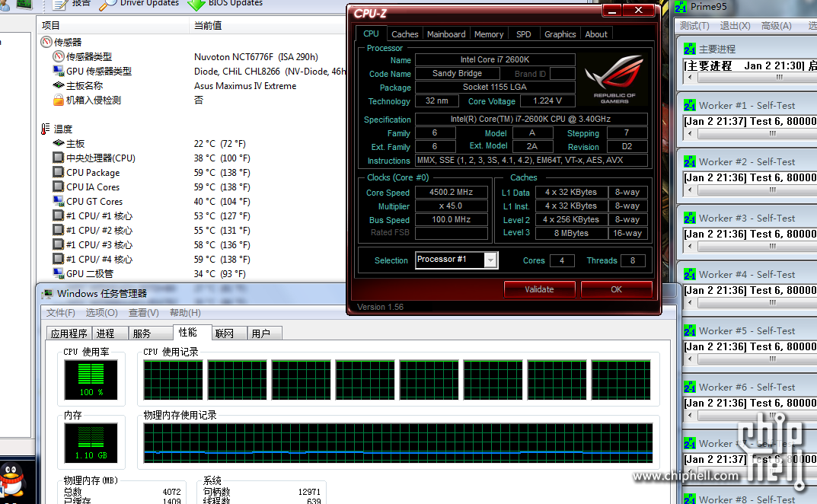Select the 传感器类型 row icon
817x504 pixels.
59,56
